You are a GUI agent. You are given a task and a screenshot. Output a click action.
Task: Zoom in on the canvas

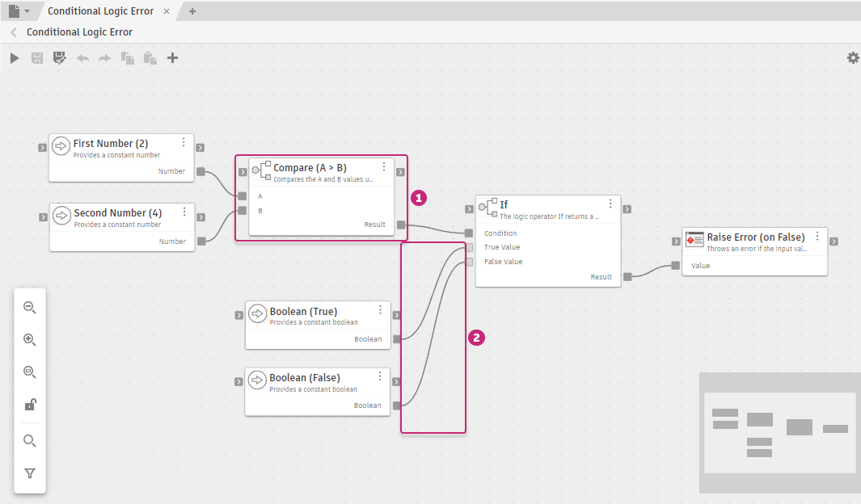click(x=30, y=339)
